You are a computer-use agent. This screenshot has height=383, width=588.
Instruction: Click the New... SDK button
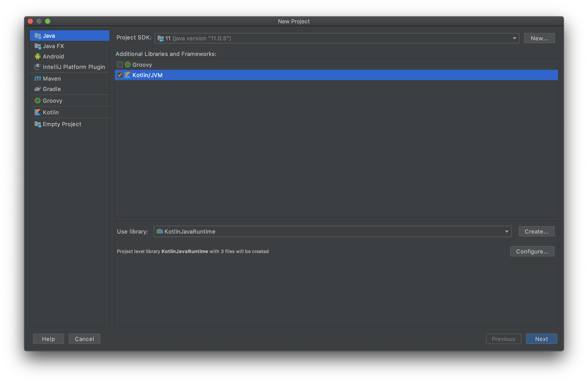(539, 38)
